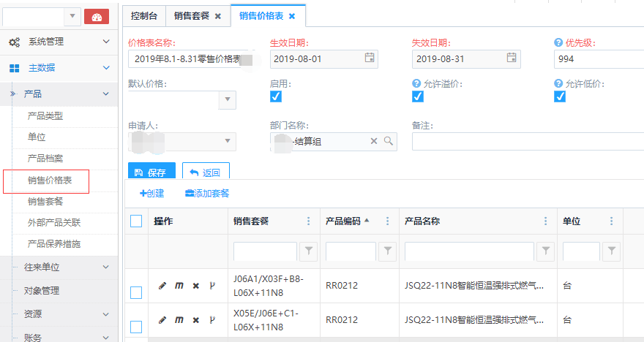Viewport: 644px width, 342px height.
Task: Delete the second row using X icon
Action: tap(195, 320)
